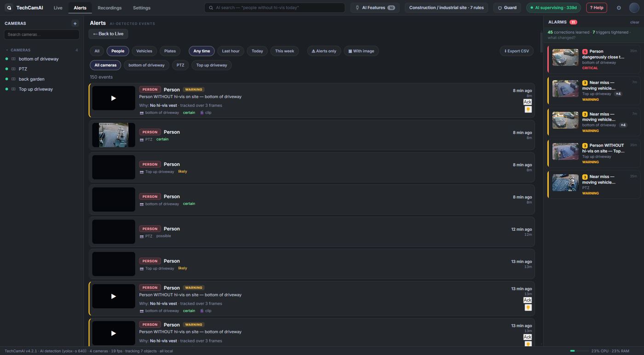Clear alarms with the clear link
This screenshot has height=355, width=644.
coord(634,22)
